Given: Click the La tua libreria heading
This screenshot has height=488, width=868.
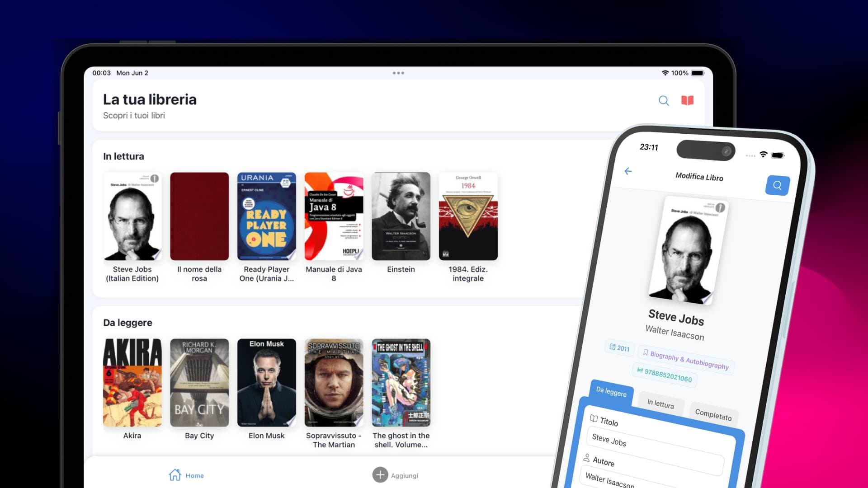Looking at the screenshot, I should pyautogui.click(x=150, y=99).
